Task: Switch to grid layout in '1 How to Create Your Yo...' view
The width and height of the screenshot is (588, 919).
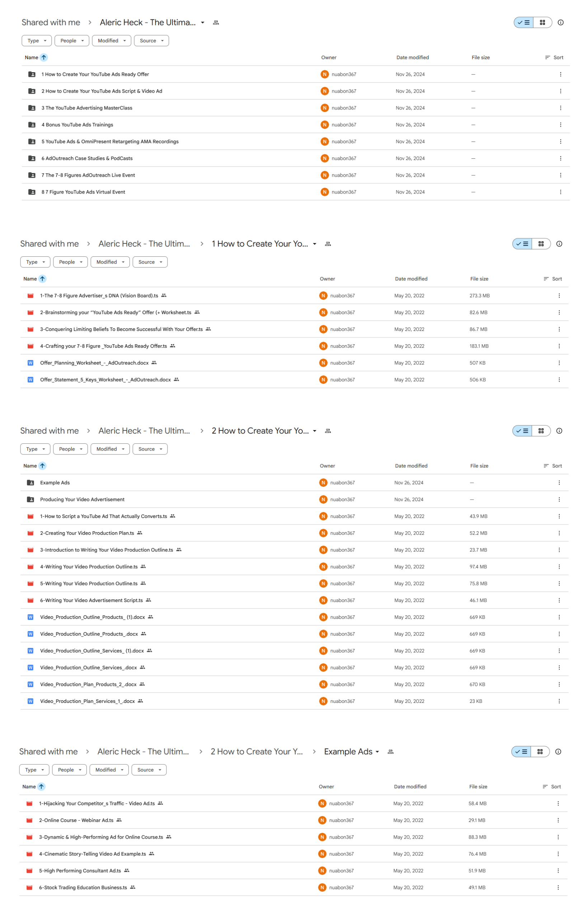Action: 541,244
